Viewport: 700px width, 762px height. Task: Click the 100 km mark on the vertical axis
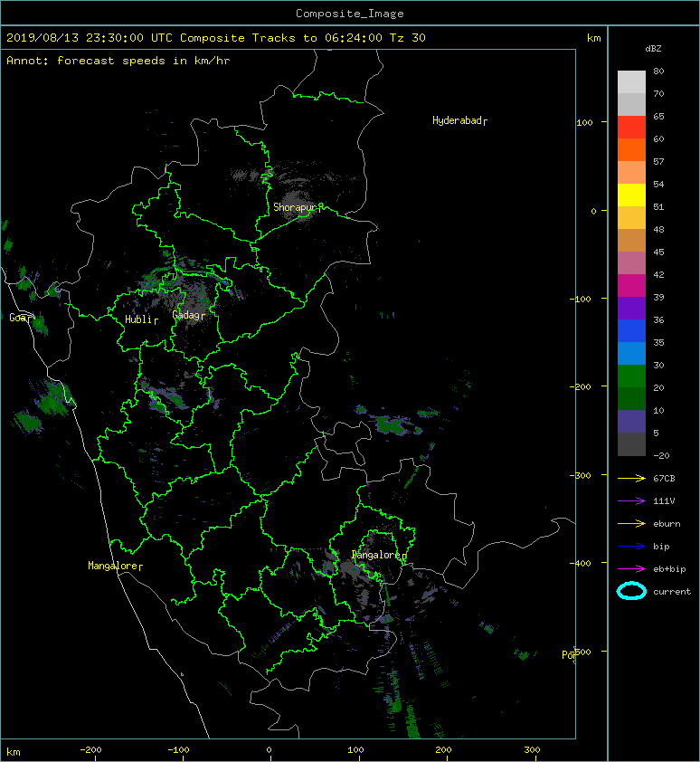(x=584, y=122)
